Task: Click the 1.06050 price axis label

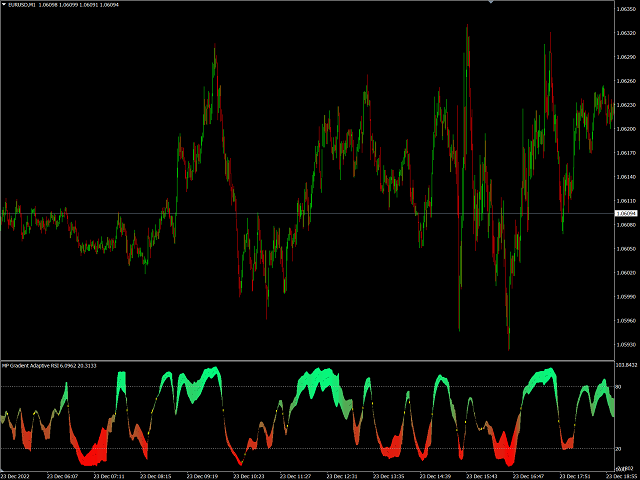Action: click(x=627, y=249)
